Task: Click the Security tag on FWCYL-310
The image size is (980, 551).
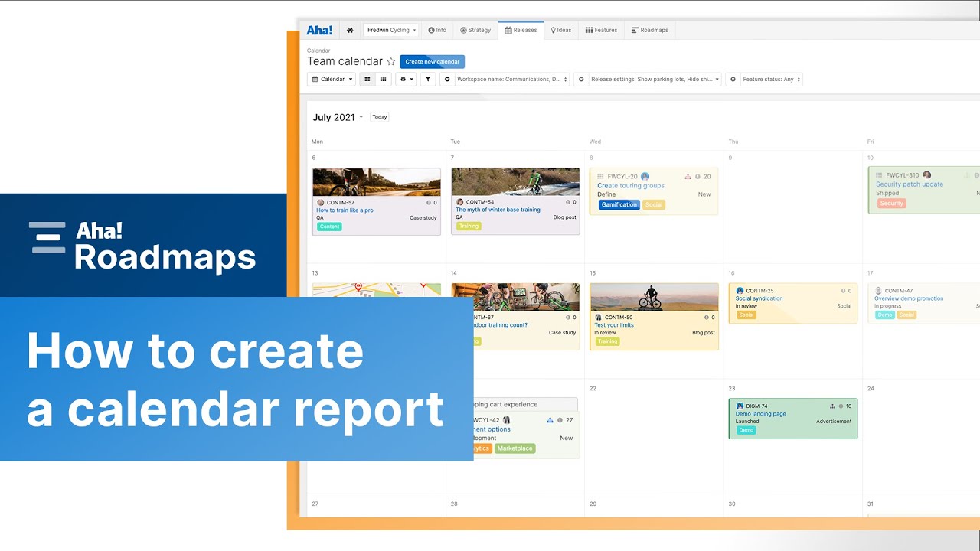Action: pos(891,204)
